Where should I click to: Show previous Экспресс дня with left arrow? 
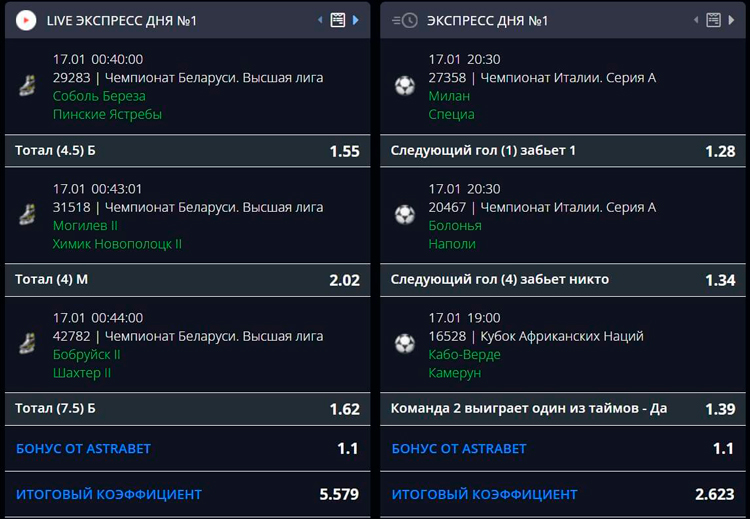point(696,20)
